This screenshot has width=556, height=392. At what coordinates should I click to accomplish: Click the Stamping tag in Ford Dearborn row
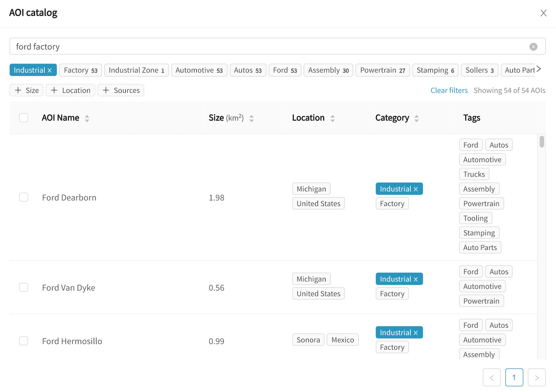point(479,233)
